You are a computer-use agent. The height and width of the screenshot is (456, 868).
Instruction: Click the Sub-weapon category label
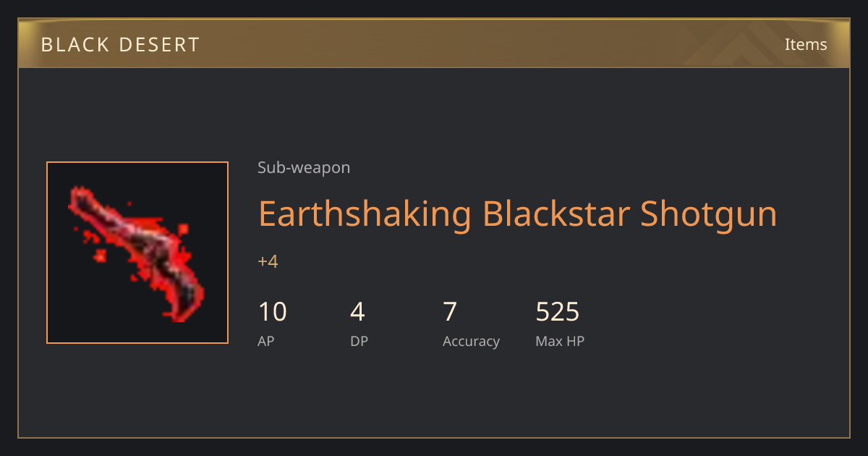point(304,168)
